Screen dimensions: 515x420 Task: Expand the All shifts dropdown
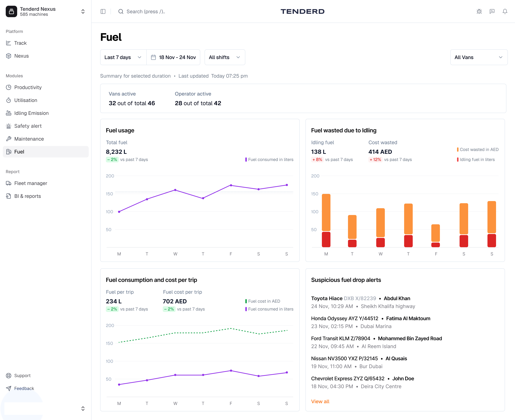[224, 57]
